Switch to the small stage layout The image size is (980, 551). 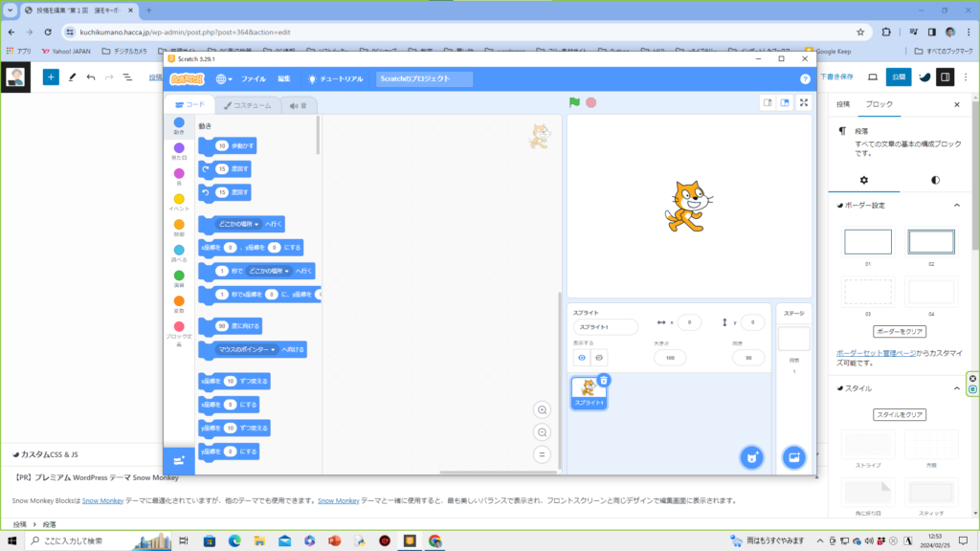point(767,102)
